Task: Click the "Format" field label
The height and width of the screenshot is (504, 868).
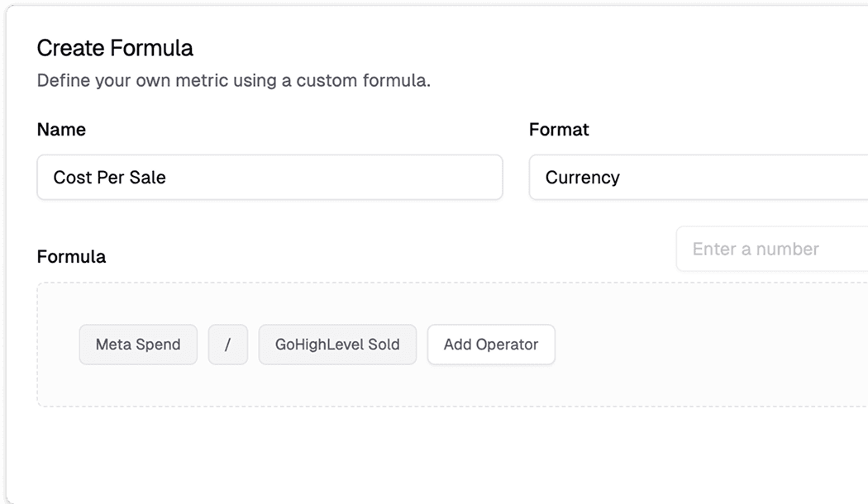Action: (x=559, y=130)
